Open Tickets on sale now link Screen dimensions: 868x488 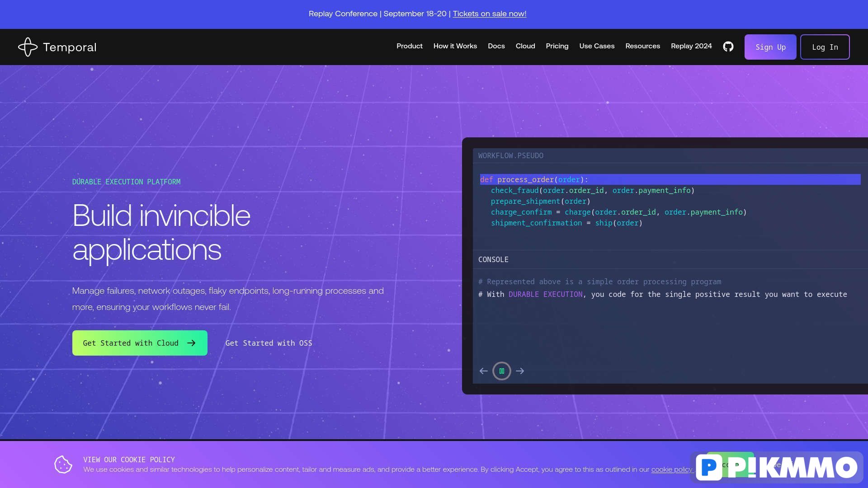pos(490,14)
